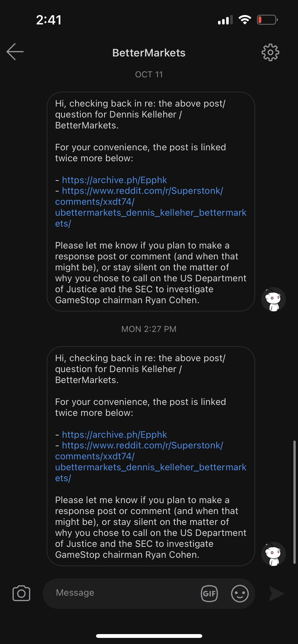The image size is (298, 644).
Task: Tap the BetterMarkets chat title
Action: (149, 53)
